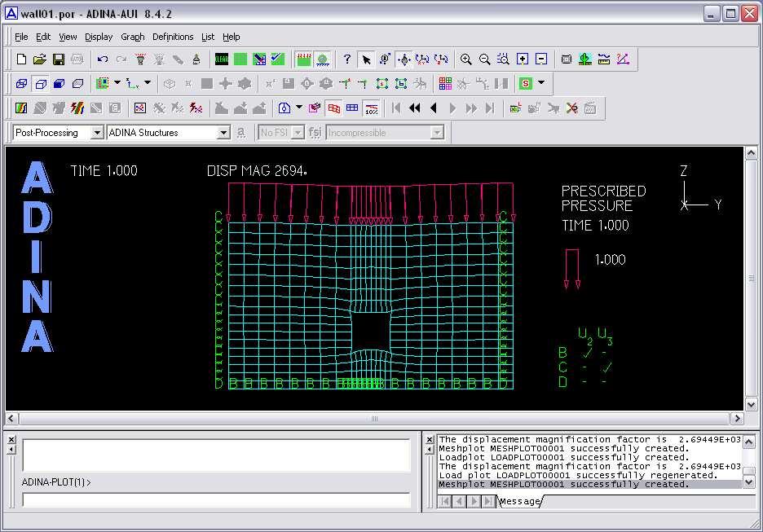Image resolution: width=763 pixels, height=532 pixels.
Task: Jump back with the double left arrow control
Action: (x=415, y=108)
